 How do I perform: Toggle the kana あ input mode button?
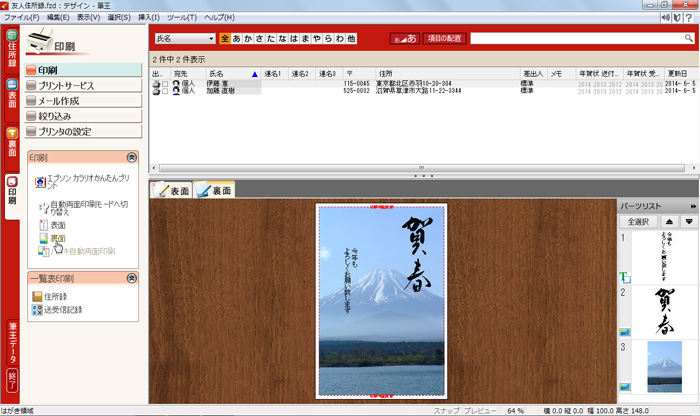(x=402, y=38)
